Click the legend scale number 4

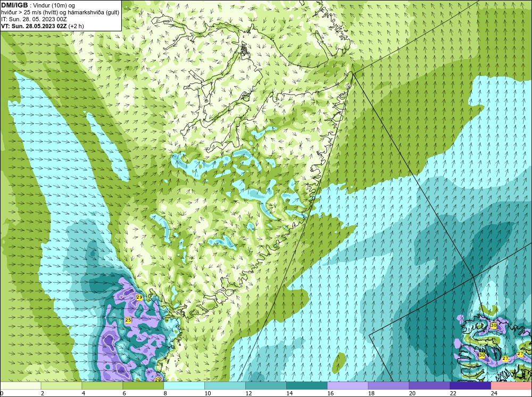pos(84,393)
